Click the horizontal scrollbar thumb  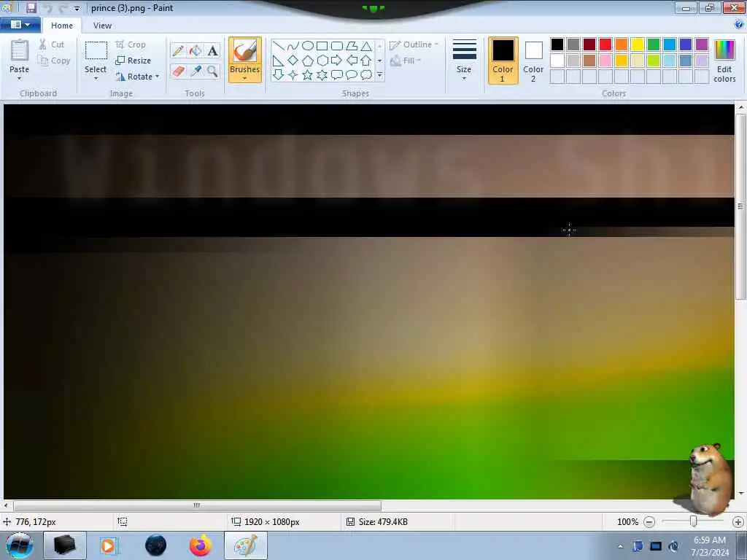click(197, 505)
